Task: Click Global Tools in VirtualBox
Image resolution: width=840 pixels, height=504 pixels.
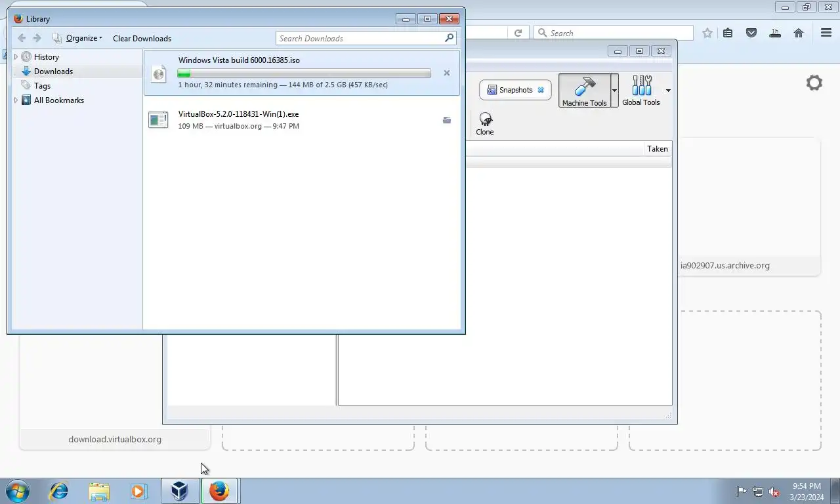Action: pos(641,91)
